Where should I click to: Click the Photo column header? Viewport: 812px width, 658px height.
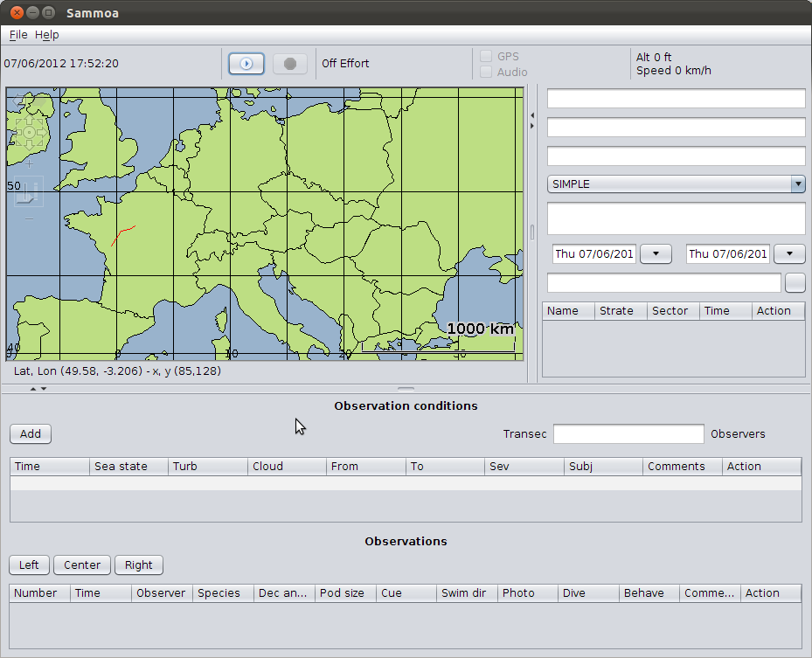[528, 593]
